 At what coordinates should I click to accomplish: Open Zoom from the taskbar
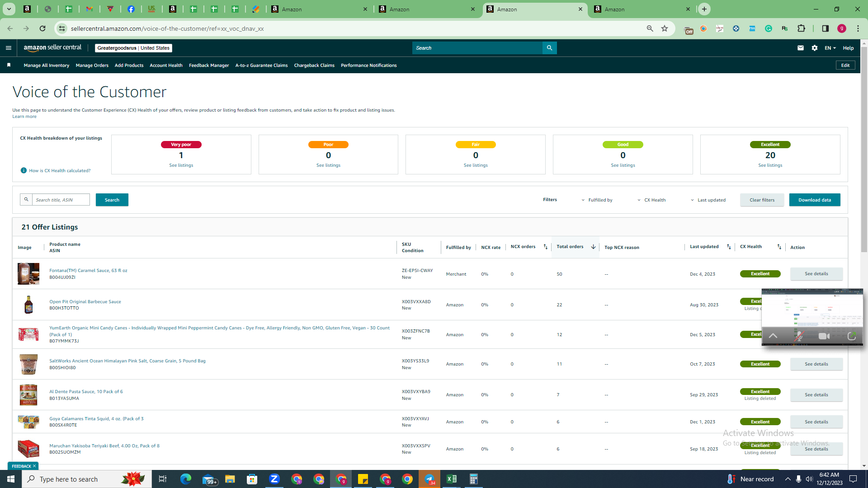[274, 479]
